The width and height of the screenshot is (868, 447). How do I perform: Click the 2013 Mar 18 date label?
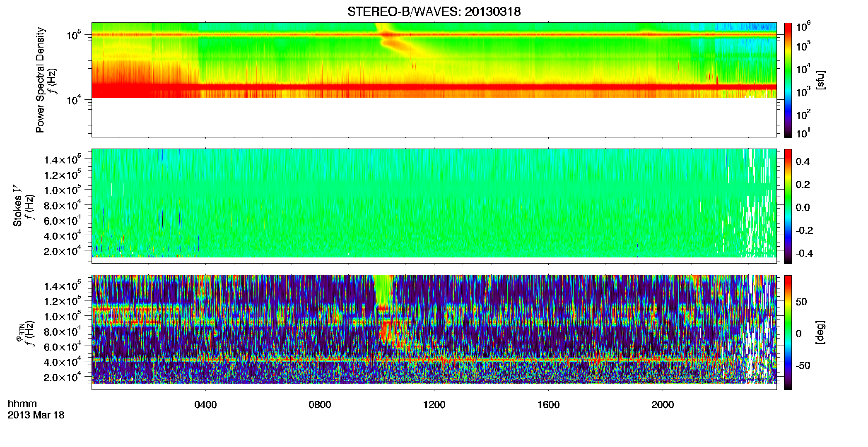pyautogui.click(x=36, y=415)
